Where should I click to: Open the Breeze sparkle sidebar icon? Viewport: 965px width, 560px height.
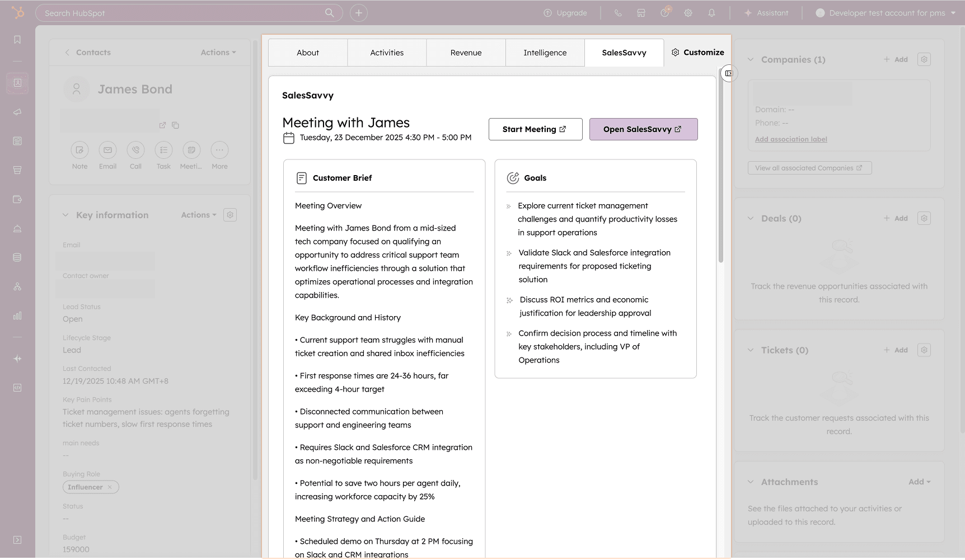17,359
